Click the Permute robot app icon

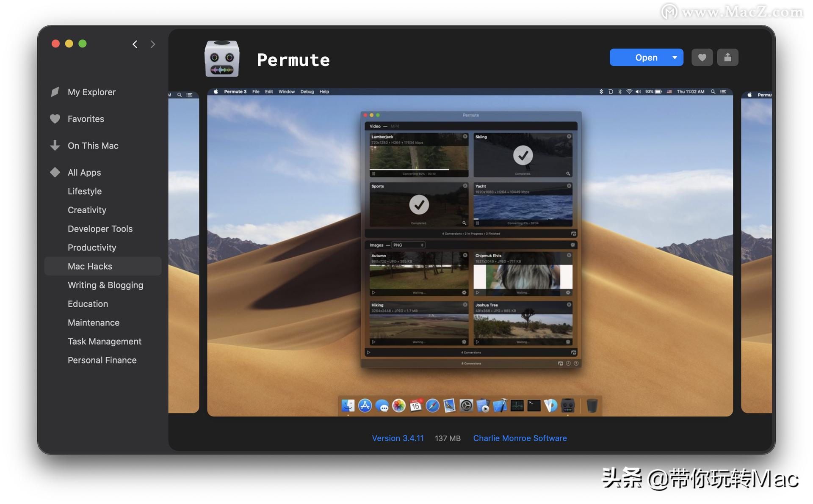point(222,58)
